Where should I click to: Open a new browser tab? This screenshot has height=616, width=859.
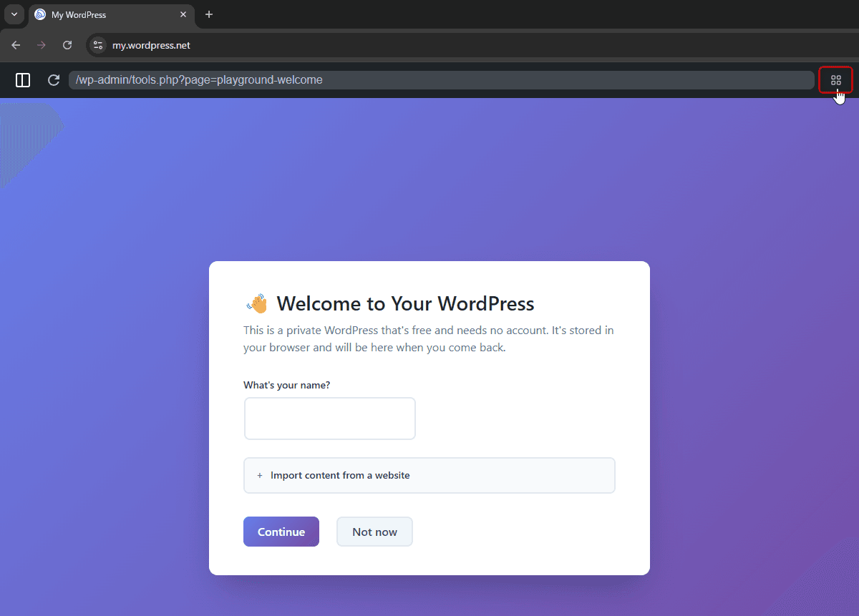(x=209, y=14)
